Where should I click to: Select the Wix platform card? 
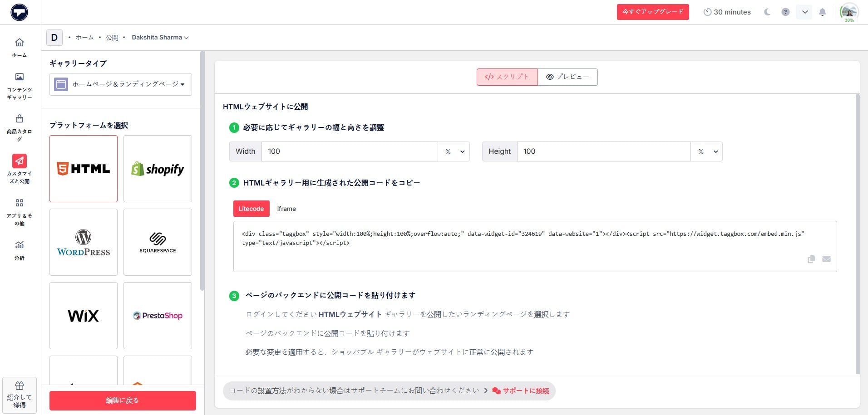point(84,316)
